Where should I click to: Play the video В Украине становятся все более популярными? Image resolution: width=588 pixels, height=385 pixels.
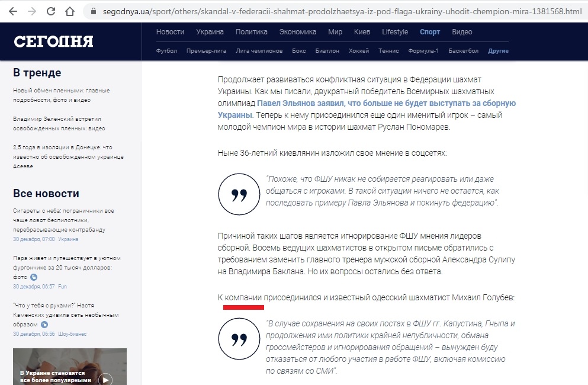pos(105,380)
